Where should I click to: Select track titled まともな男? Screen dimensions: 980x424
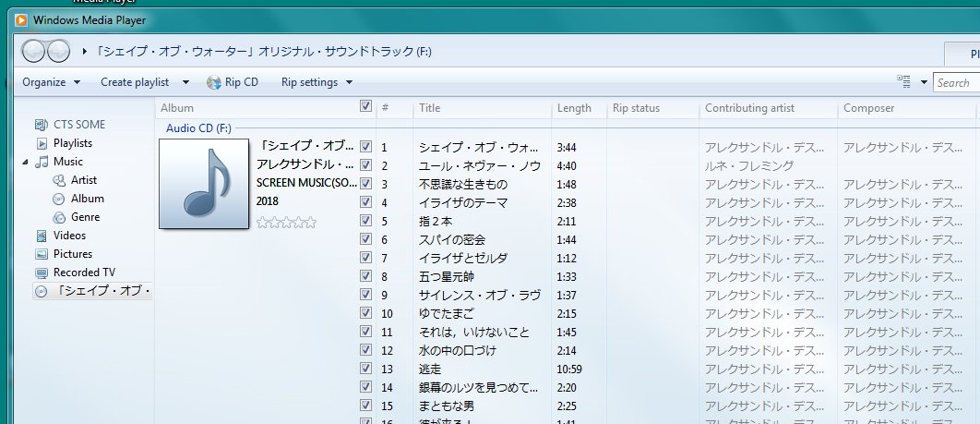click(447, 406)
